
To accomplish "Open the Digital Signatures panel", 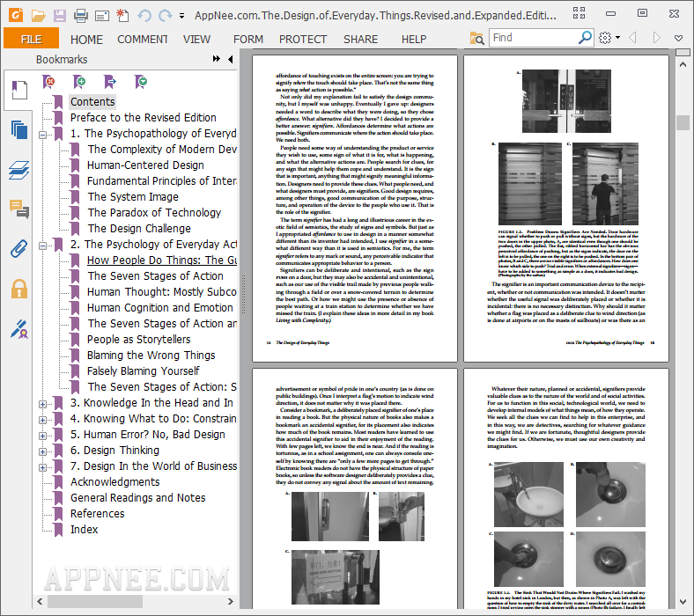I will 19,329.
